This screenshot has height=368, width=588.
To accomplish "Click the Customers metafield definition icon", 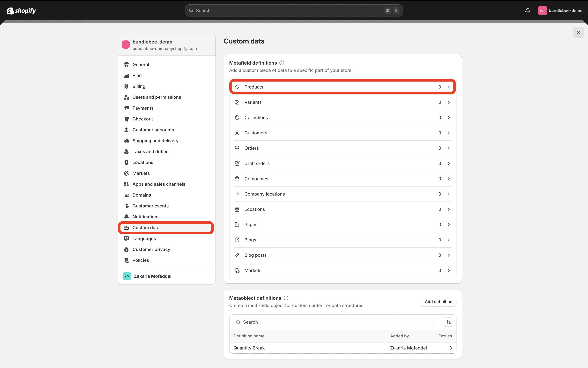I will tap(237, 133).
